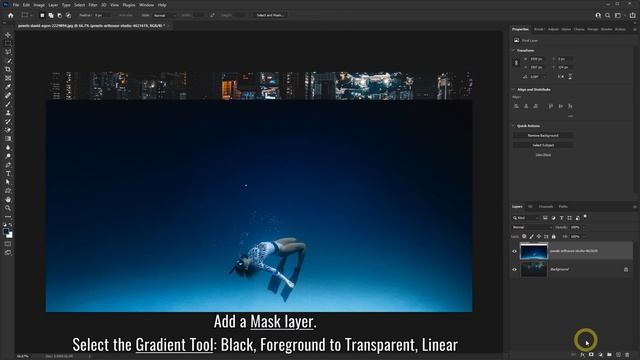Select the Eraser tool
The width and height of the screenshot is (640, 360).
pyautogui.click(x=8, y=130)
